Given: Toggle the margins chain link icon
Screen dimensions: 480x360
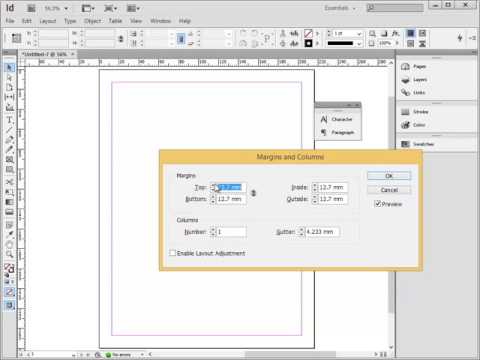Looking at the screenshot, I should [253, 193].
